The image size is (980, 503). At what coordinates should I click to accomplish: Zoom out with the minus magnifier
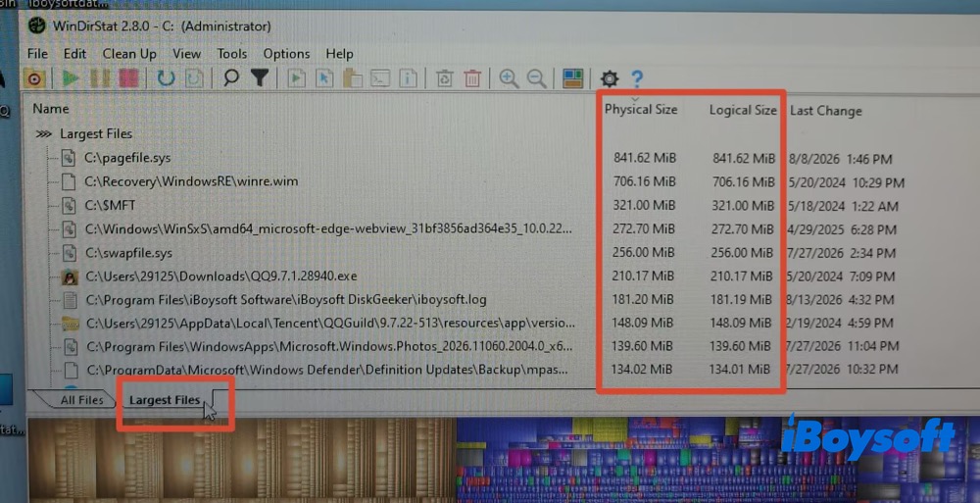537,78
